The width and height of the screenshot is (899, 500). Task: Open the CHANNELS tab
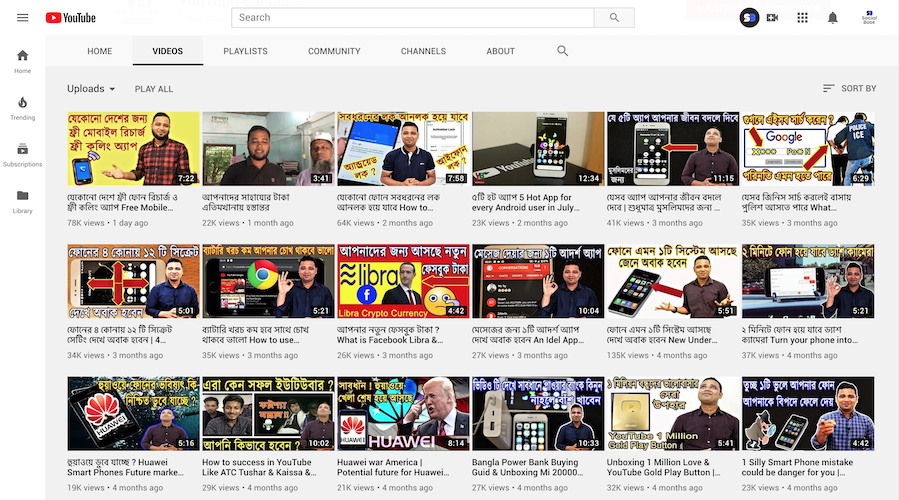[x=423, y=51]
